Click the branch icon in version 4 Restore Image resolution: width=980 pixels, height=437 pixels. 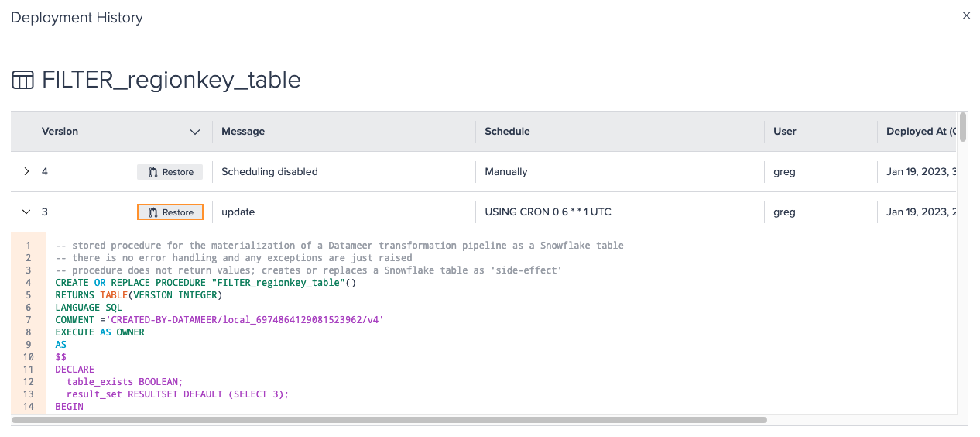coord(153,172)
